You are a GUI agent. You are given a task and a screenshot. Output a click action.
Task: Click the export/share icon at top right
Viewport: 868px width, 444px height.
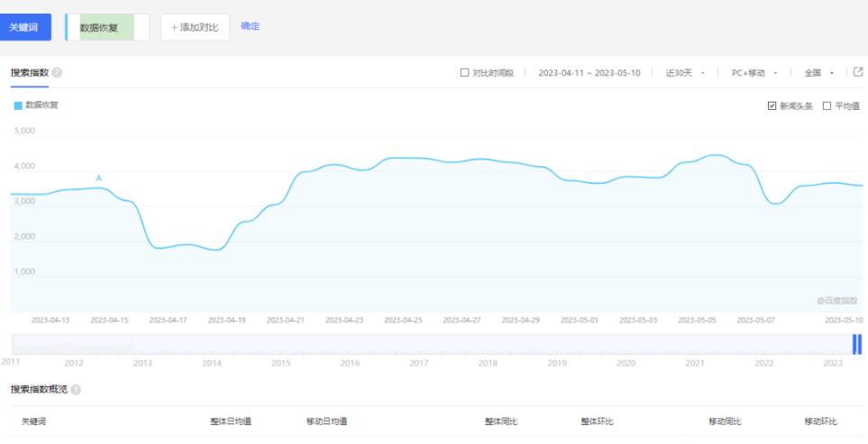pyautogui.click(x=858, y=72)
